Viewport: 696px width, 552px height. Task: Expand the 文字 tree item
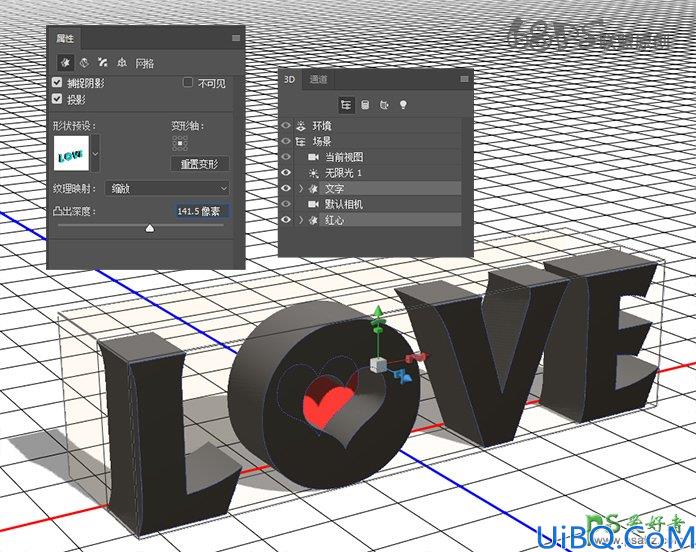pyautogui.click(x=301, y=189)
